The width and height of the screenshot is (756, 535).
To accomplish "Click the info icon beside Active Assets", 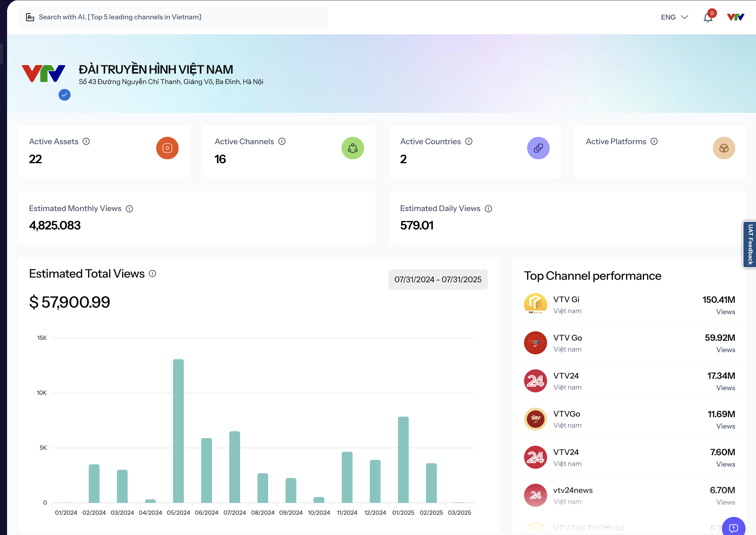I will coord(86,141).
